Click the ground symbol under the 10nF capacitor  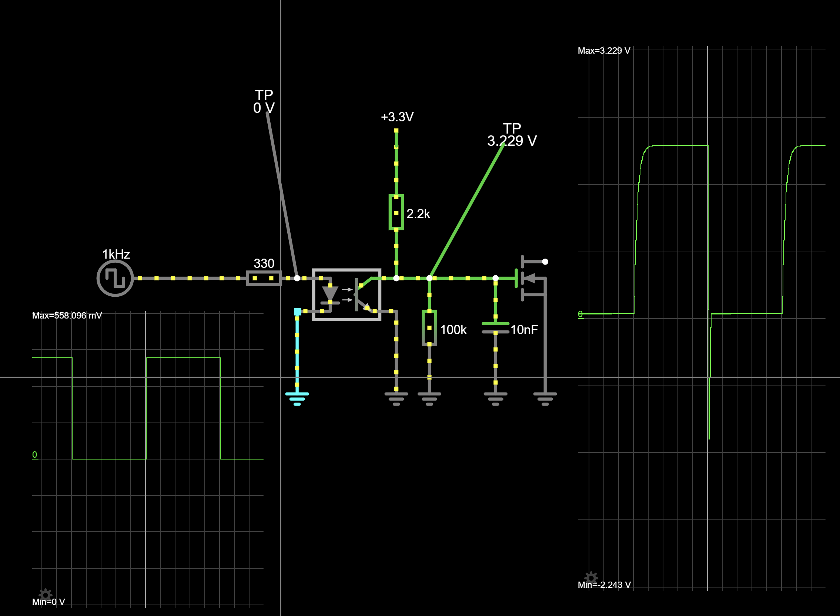(x=495, y=398)
